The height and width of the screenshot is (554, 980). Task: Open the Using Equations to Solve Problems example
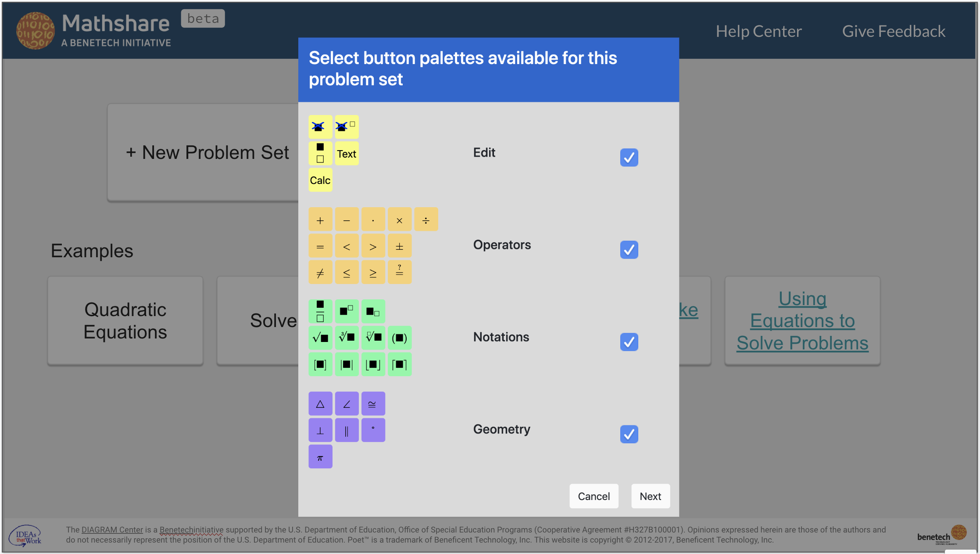click(802, 320)
